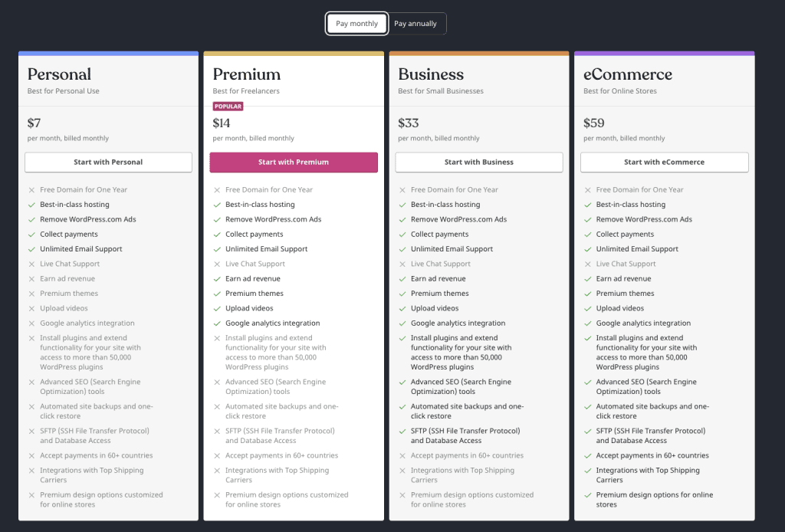Click the Start with Business button
This screenshot has height=532, width=785.
478,162
